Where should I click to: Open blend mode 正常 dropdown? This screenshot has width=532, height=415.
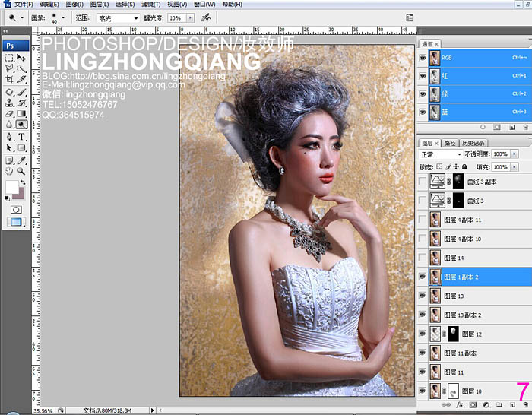[441, 154]
